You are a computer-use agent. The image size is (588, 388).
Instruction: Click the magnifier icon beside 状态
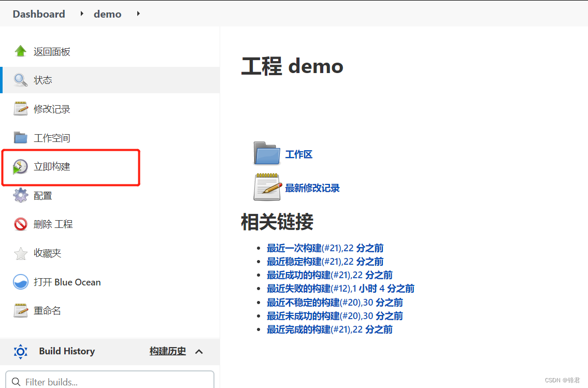tap(21, 80)
